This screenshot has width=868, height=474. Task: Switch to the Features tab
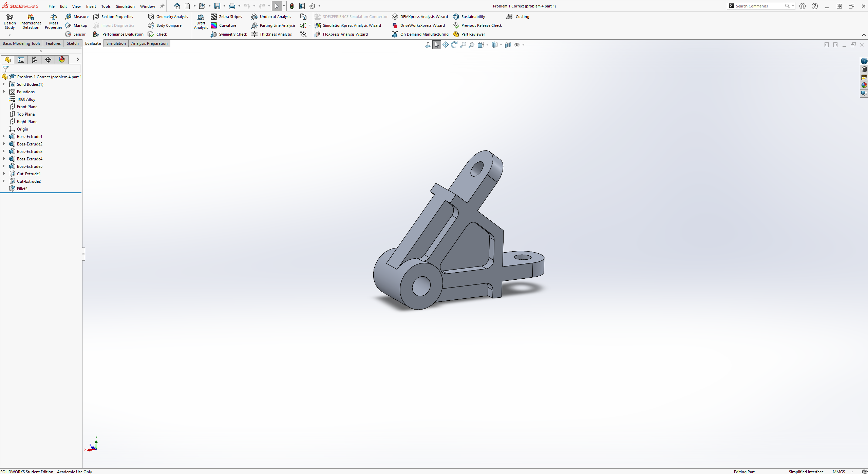pyautogui.click(x=53, y=43)
